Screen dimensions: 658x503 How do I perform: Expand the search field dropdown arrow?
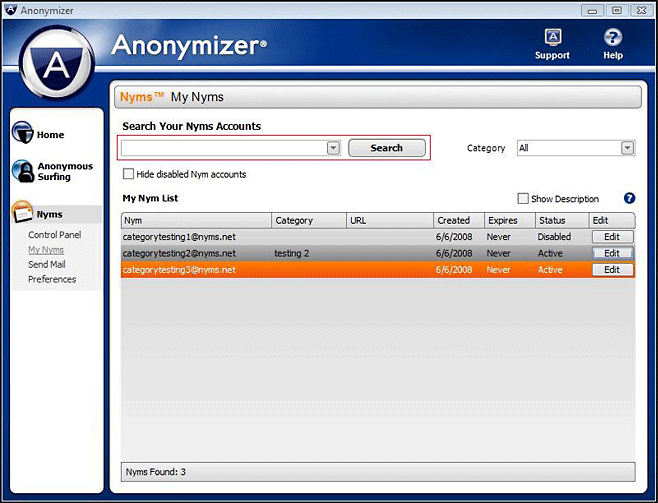[333, 148]
